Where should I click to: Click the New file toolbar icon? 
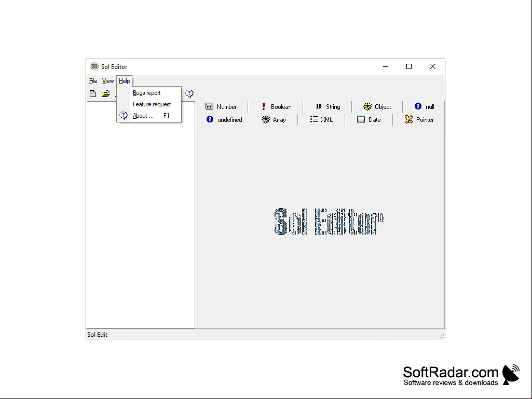coord(92,93)
